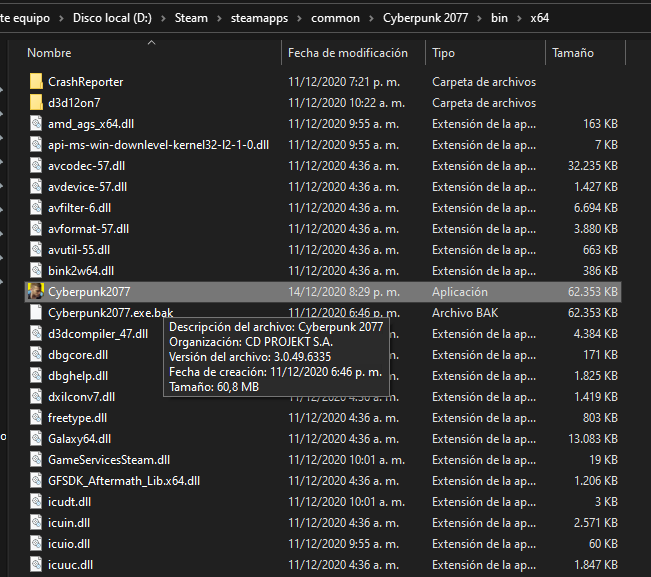Image resolution: width=651 pixels, height=577 pixels.
Task: Select the avfilter-6.dll file icon
Action: [x=36, y=208]
